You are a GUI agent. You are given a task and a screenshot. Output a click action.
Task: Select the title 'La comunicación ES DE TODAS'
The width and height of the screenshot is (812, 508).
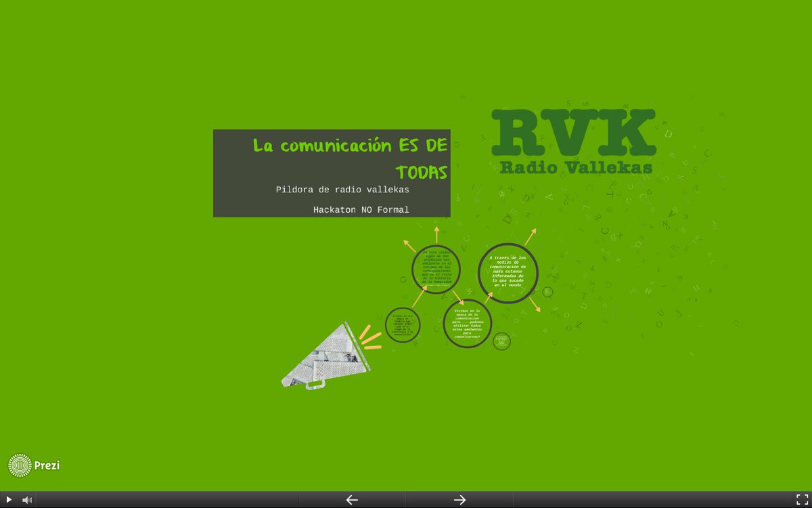[351, 158]
